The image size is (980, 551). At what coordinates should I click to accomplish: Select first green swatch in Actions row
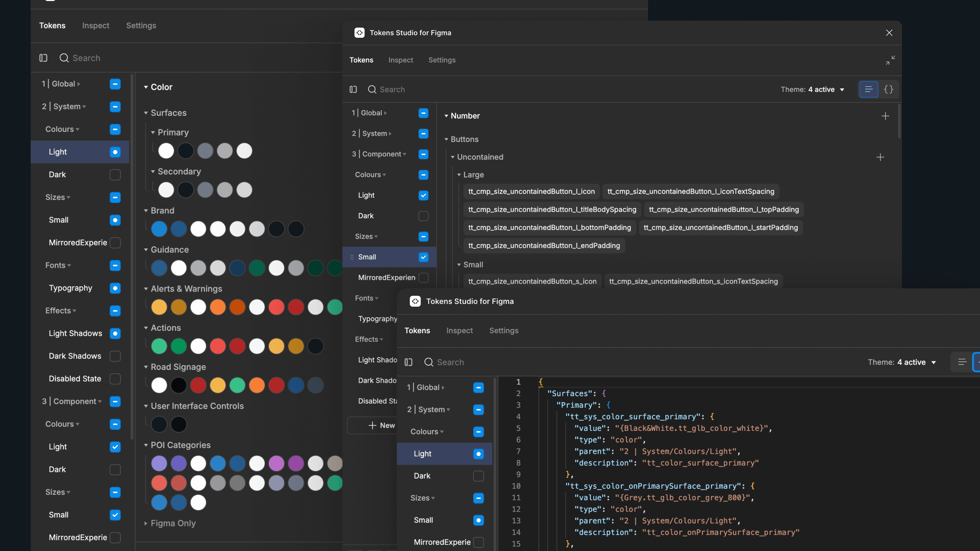tap(159, 346)
